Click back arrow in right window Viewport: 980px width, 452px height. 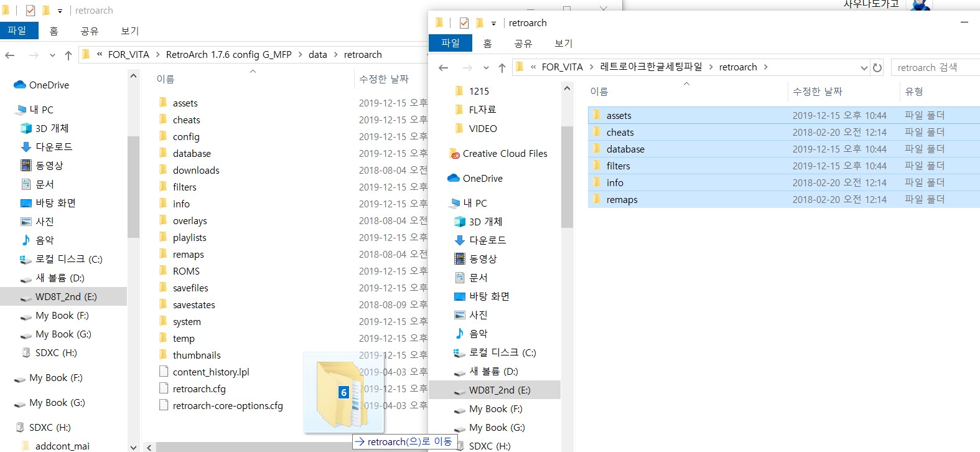click(443, 67)
